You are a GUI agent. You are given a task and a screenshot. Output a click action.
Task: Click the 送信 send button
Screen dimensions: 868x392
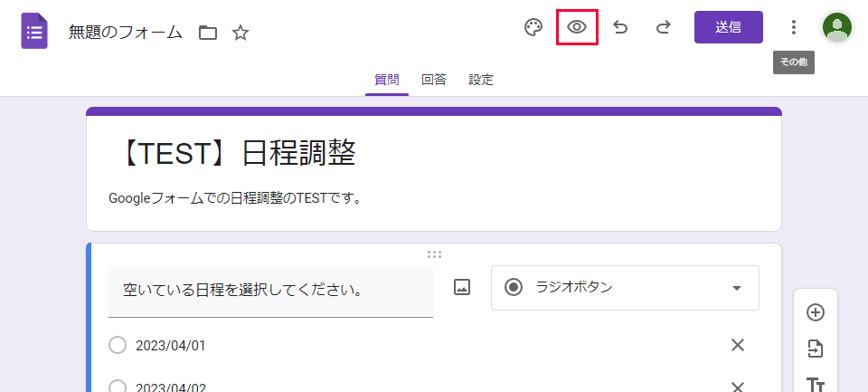coord(729,27)
